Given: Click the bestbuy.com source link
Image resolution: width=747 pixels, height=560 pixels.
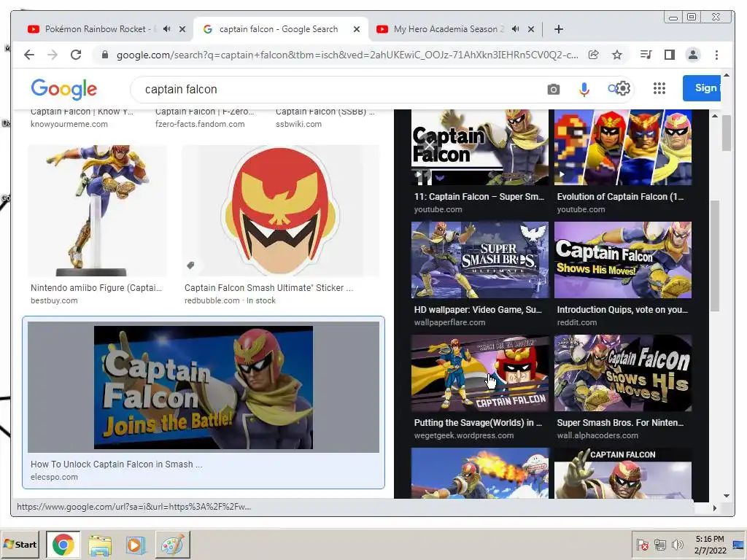Looking at the screenshot, I should click(54, 300).
